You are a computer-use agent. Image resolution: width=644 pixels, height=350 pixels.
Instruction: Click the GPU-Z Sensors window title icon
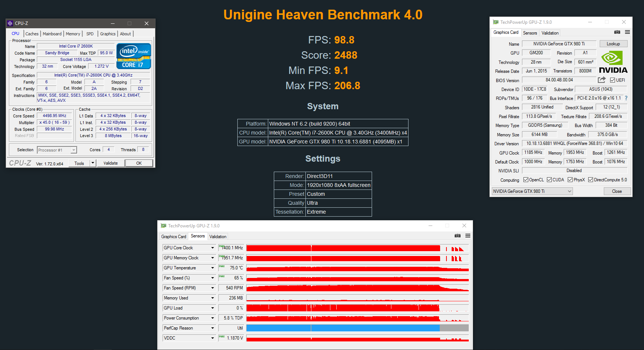point(163,226)
